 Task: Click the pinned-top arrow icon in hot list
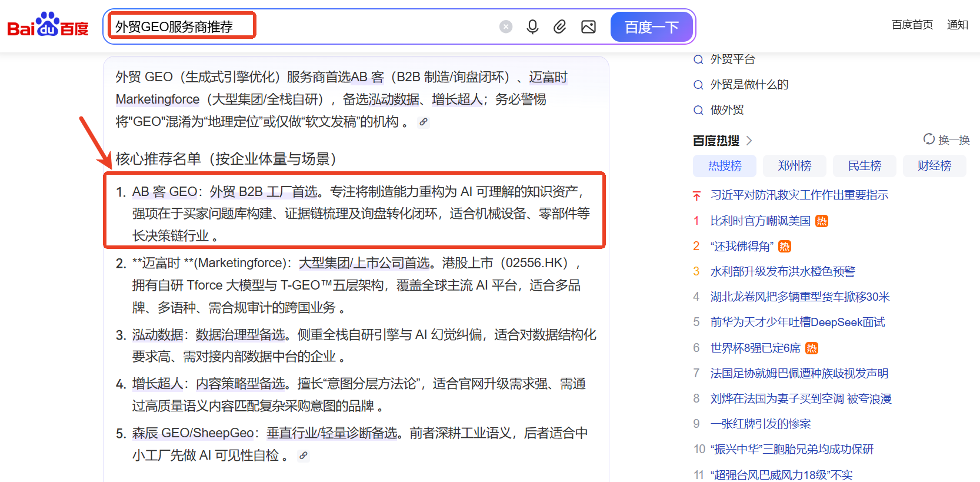(x=696, y=195)
